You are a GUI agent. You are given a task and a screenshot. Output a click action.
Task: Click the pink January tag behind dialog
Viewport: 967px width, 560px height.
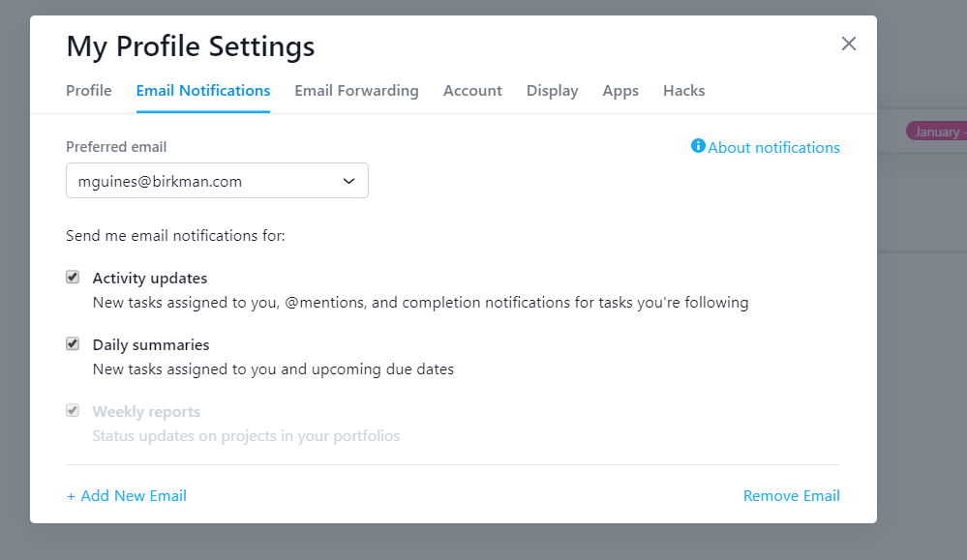click(936, 132)
